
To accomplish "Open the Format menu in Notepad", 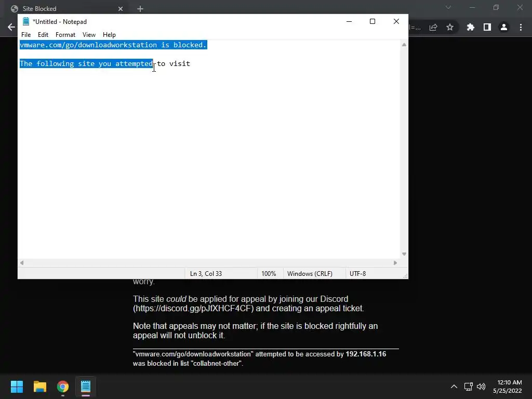I will tap(65, 35).
